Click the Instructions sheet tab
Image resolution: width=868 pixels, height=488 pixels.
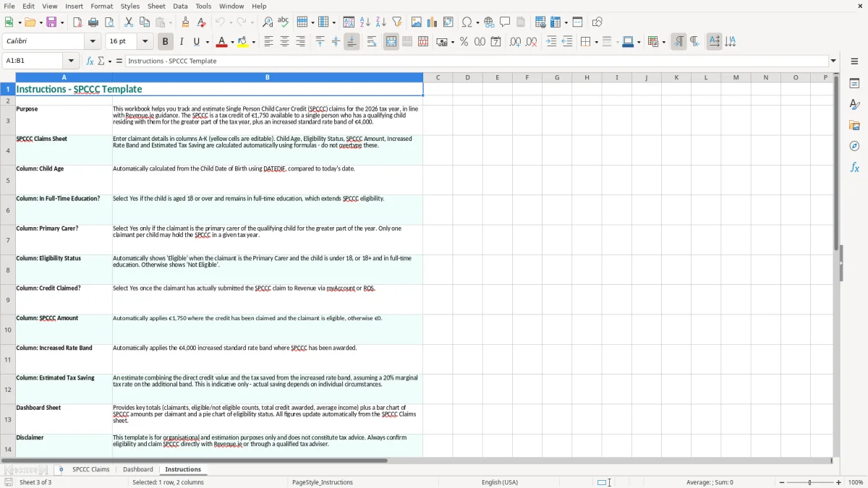183,469
